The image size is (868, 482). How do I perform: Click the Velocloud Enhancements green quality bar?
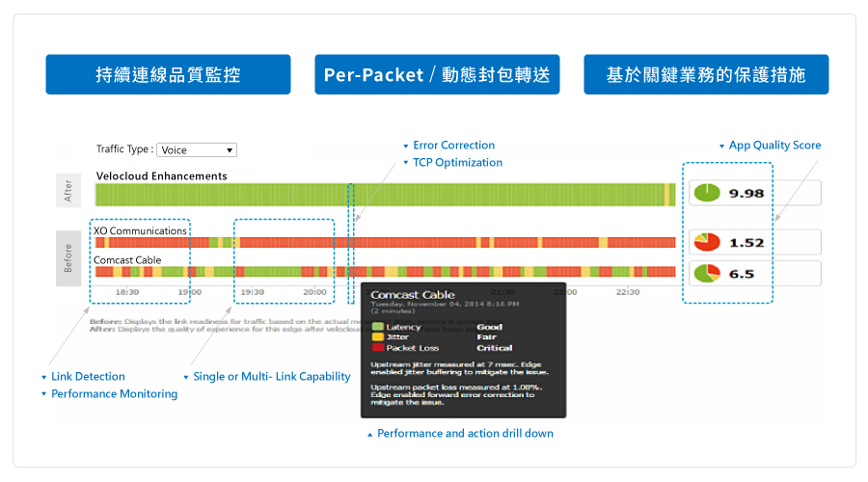pos(385,195)
